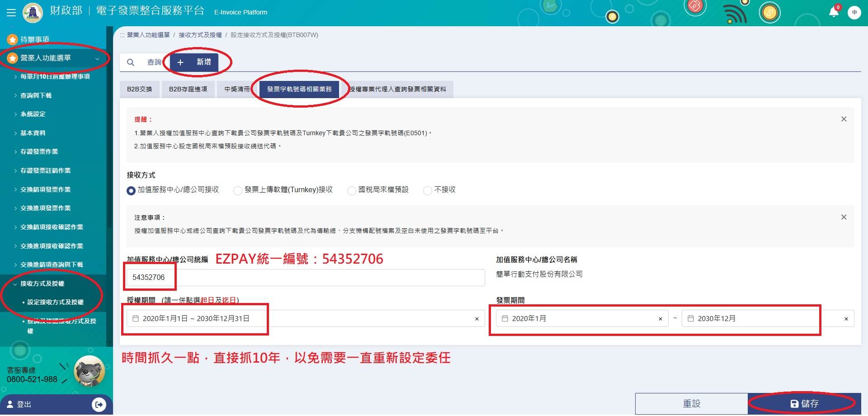Clear the 2020年1月 invoice start month

click(x=660, y=319)
